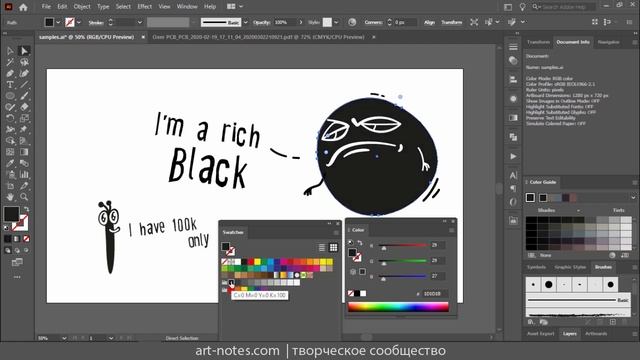Select the Gradient tool
The width and height of the screenshot is (640, 360).
tap(24, 152)
